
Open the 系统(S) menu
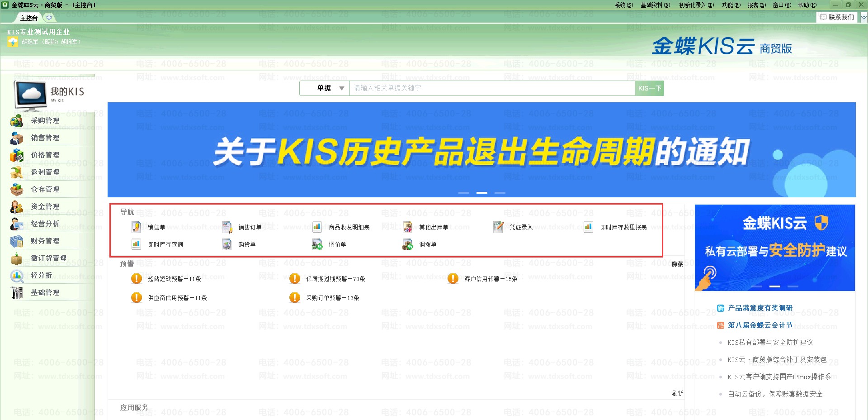click(x=623, y=5)
